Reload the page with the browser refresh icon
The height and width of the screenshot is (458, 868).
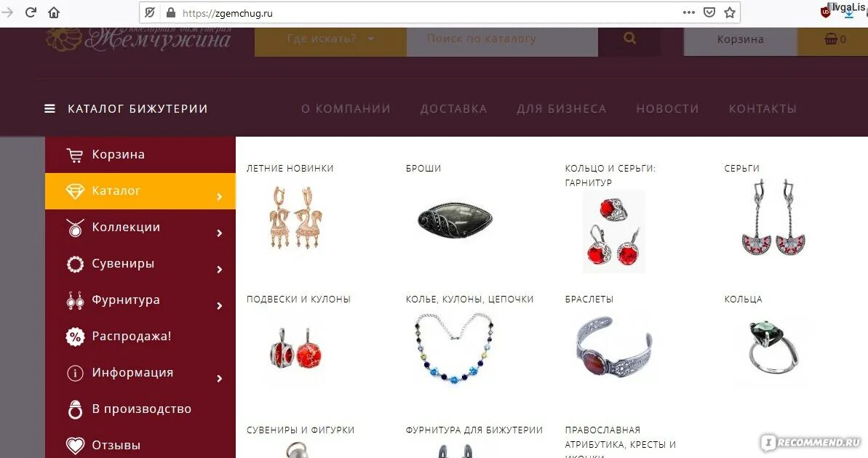tap(31, 12)
